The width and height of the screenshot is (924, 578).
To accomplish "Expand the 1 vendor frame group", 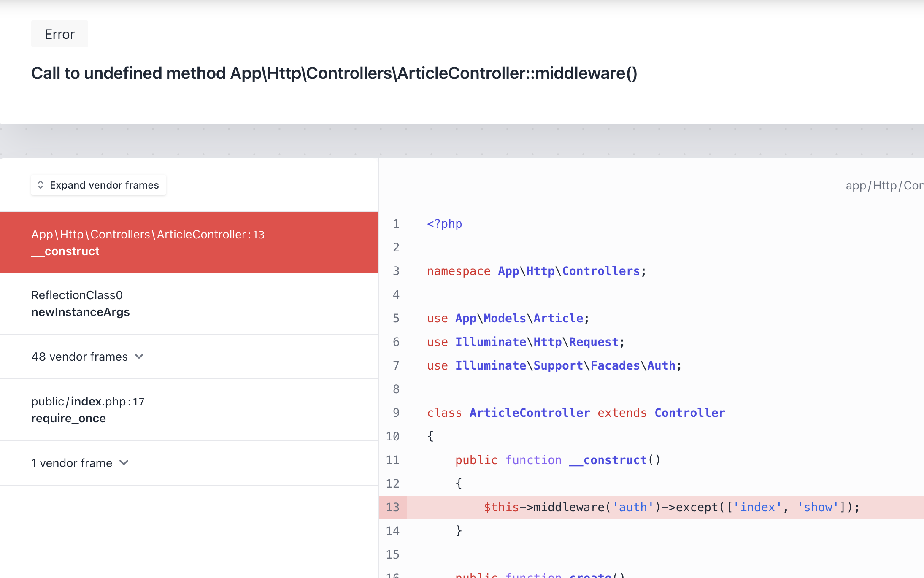I will click(72, 463).
